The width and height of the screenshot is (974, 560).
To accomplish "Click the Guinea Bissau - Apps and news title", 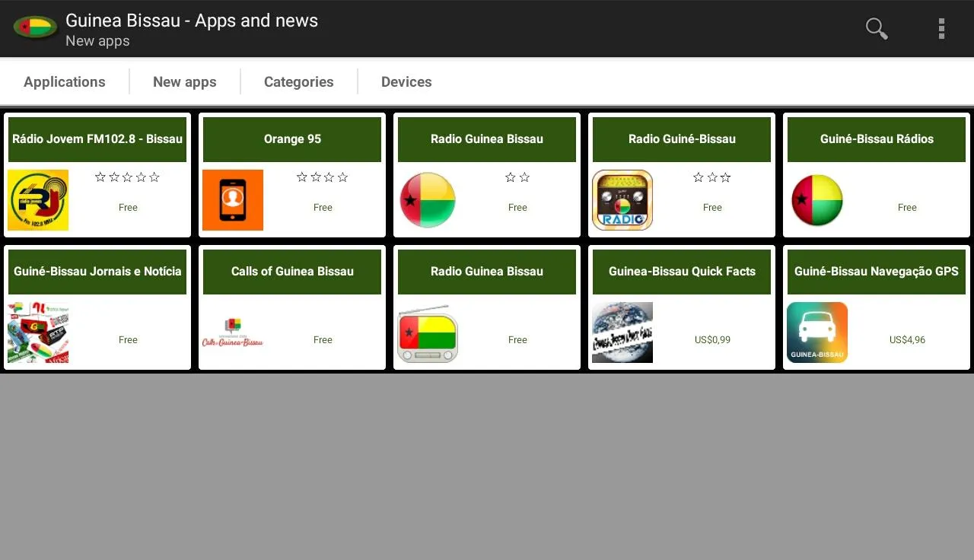I will coord(192,21).
